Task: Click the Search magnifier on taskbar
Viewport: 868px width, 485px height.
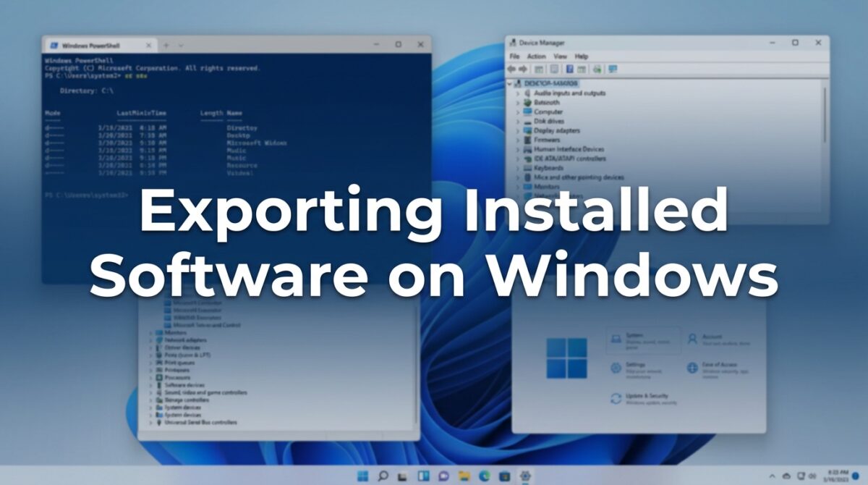Action: 383,476
